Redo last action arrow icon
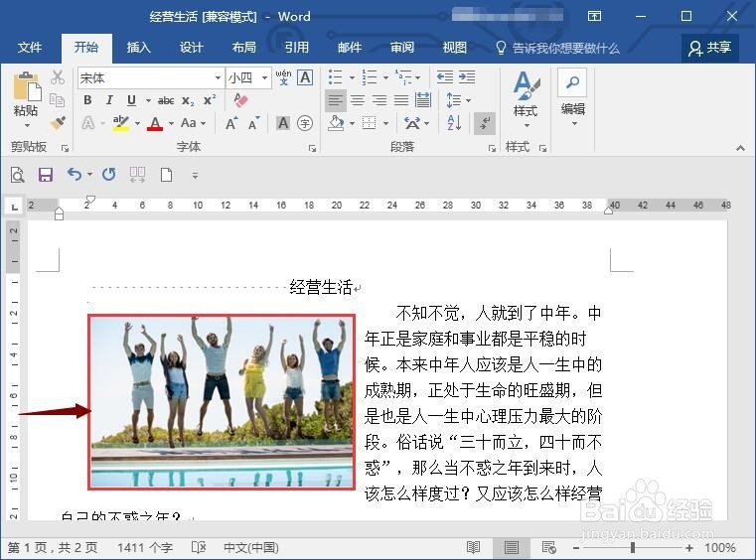This screenshot has height=560, width=756. 109,175
